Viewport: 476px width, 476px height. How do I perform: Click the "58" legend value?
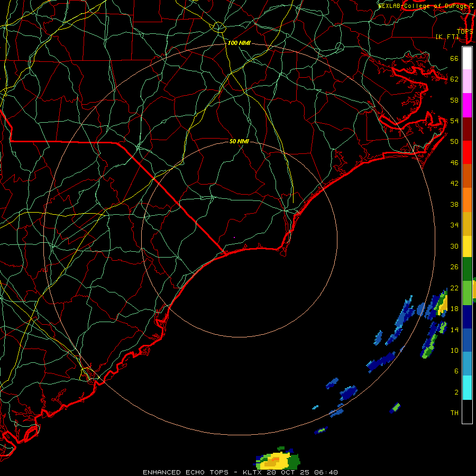454,100
